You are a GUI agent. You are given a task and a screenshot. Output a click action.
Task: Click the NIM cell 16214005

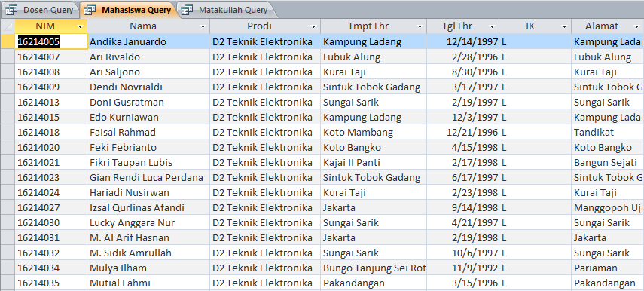click(x=51, y=41)
